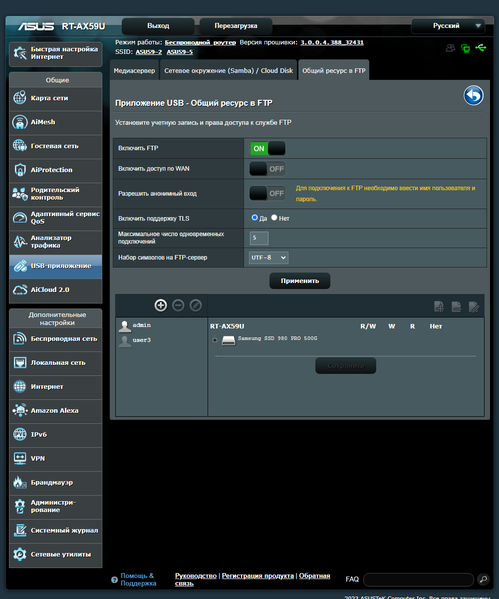Screen dimensions: 499x599
Task: Add a new FTP account with plus icon
Action: pos(160,305)
